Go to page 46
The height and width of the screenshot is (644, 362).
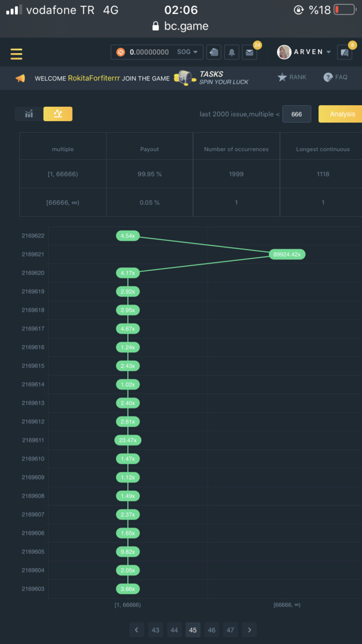[212, 630]
